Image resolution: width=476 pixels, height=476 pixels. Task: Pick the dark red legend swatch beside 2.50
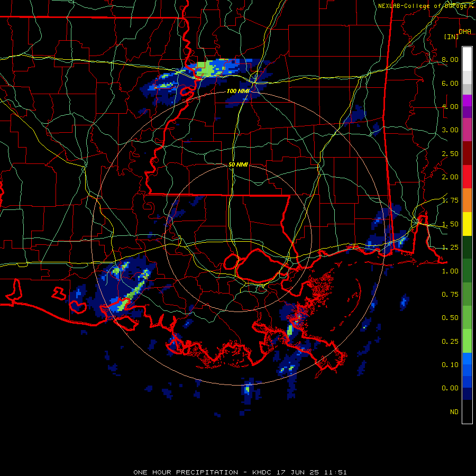[x=467, y=153]
